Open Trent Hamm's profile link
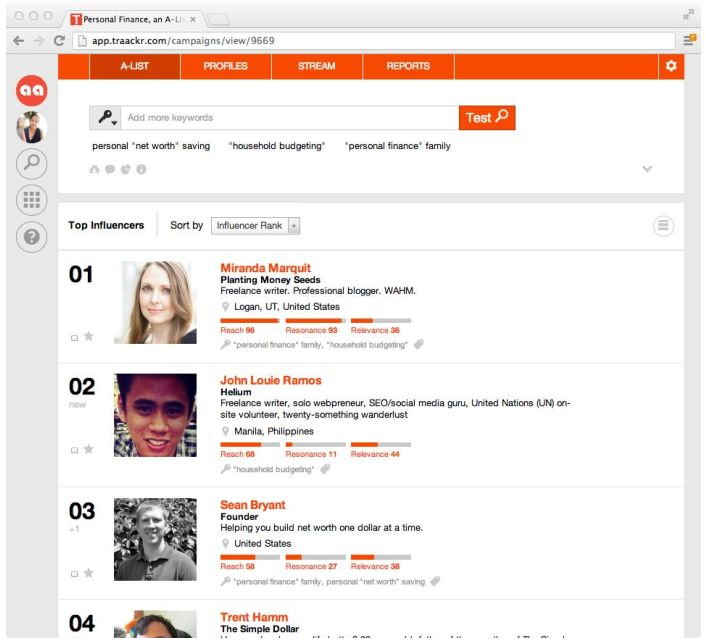706x643 pixels. 254,617
